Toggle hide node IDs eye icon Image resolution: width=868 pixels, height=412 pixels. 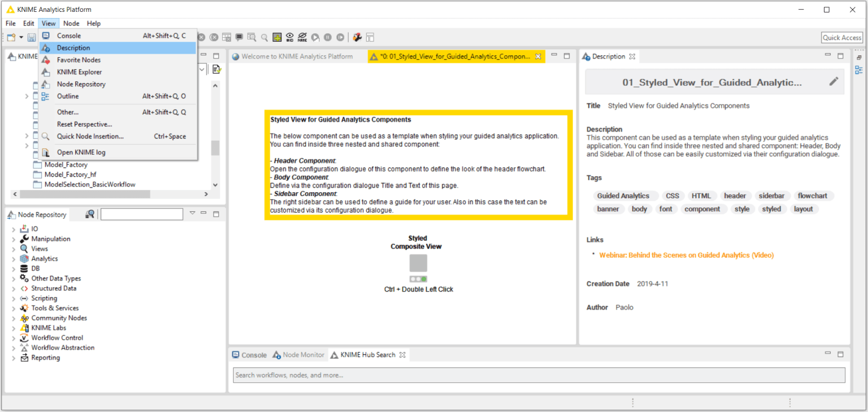click(289, 37)
